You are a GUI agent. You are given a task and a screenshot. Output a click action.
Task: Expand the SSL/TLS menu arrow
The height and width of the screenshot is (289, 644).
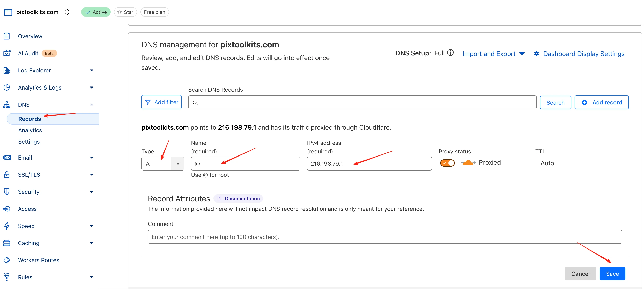click(92, 175)
